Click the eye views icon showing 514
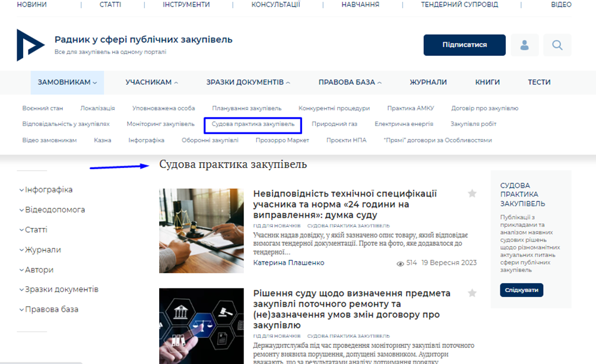The image size is (596, 364). [400, 263]
